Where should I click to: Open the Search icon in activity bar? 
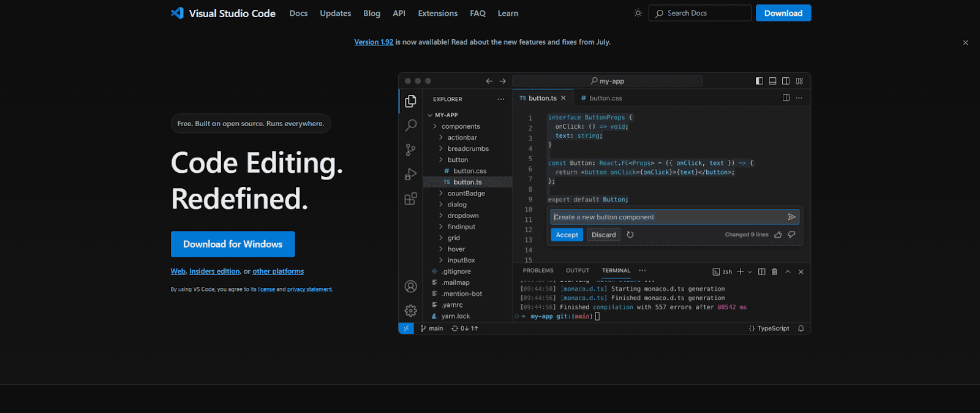[x=410, y=125]
